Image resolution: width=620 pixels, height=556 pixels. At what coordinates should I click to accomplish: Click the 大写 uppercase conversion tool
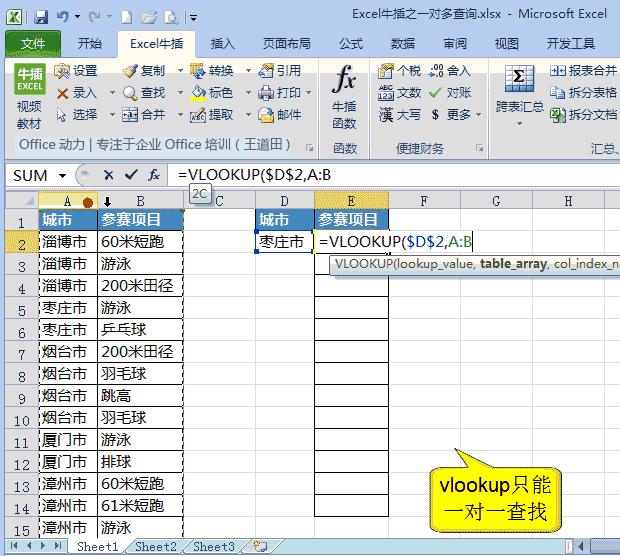tap(399, 115)
